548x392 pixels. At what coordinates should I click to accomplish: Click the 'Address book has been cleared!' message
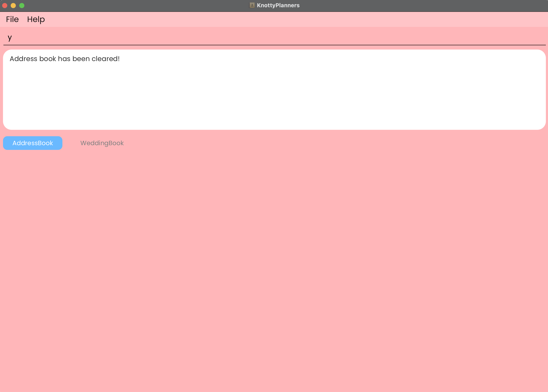point(65,59)
